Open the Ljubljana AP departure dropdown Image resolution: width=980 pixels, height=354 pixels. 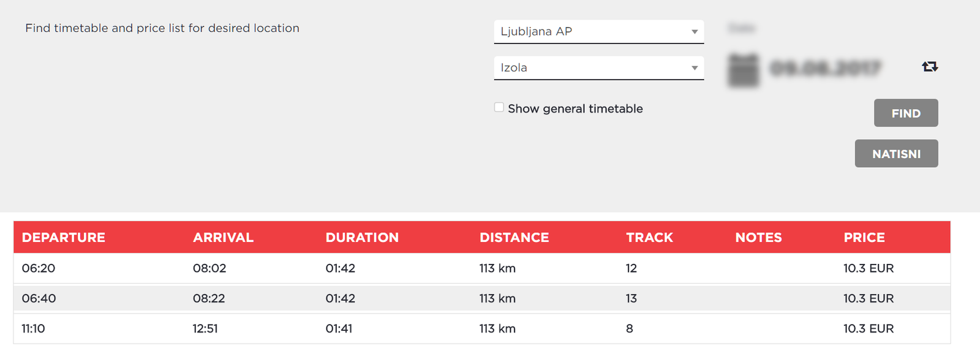click(x=598, y=31)
